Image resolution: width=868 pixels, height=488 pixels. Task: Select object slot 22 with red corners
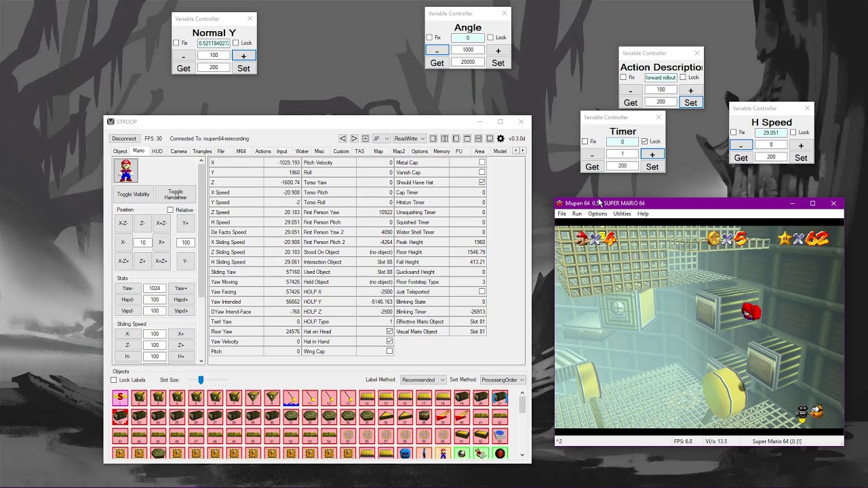120,417
